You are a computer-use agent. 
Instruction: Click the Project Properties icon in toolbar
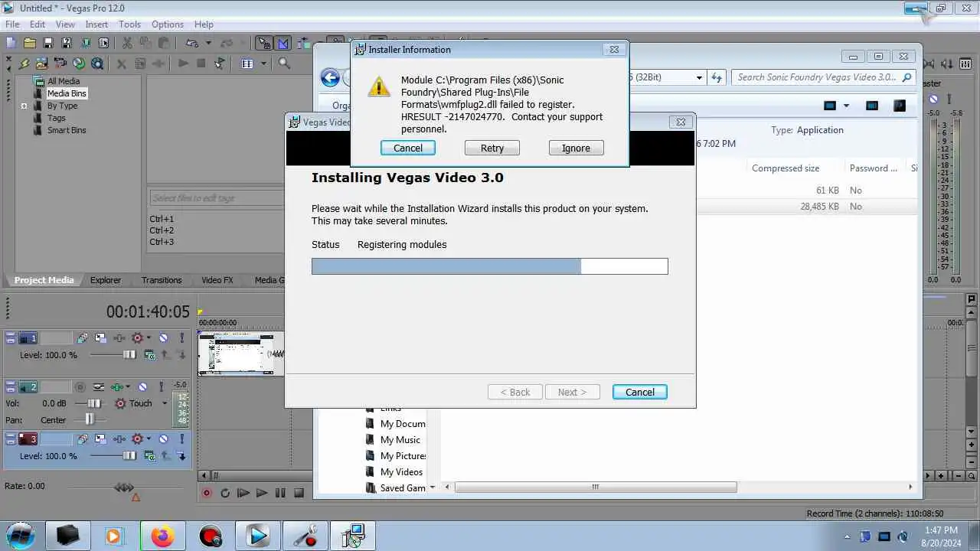coord(103,43)
